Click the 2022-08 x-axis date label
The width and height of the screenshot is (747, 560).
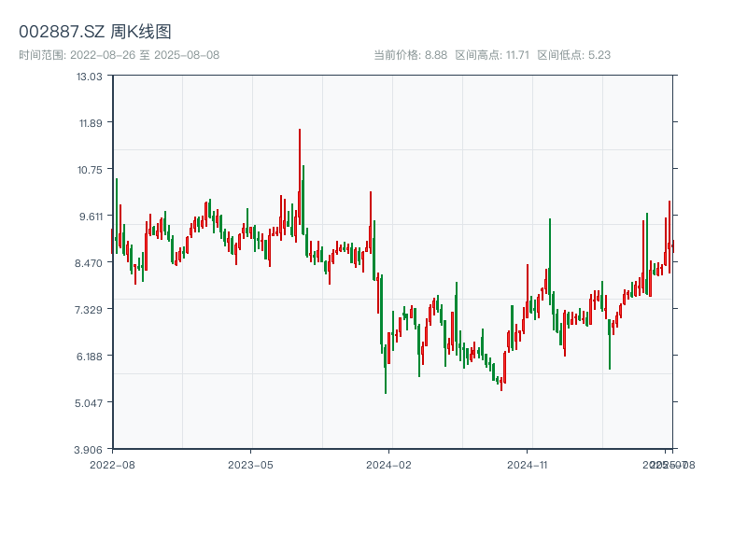112,464
